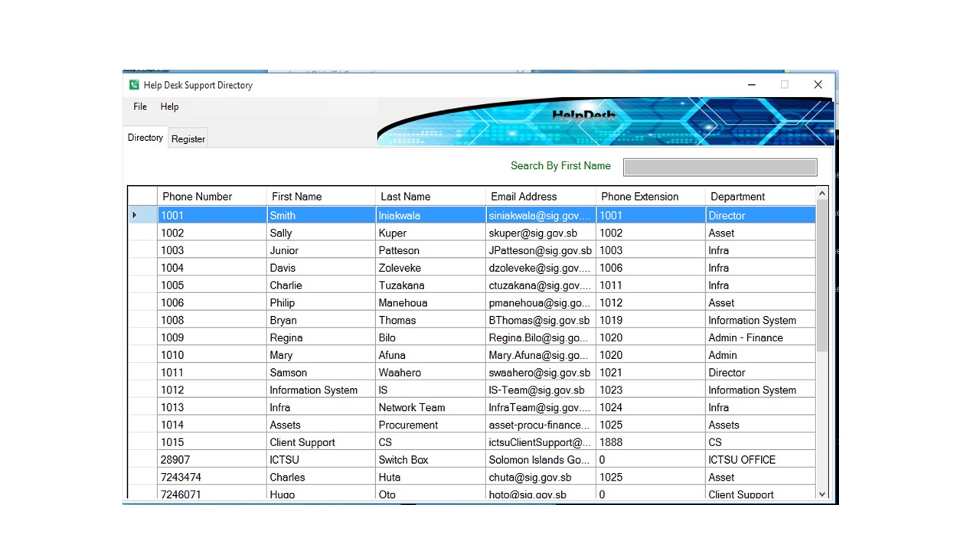Click department cell 'Admin - Finance'
This screenshot has height=551, width=980.
(760, 337)
